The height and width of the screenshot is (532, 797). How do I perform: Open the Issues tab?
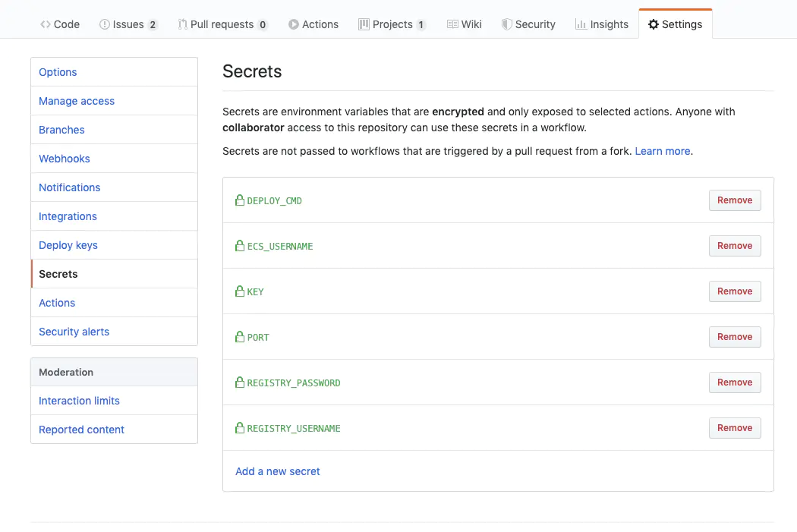point(128,24)
